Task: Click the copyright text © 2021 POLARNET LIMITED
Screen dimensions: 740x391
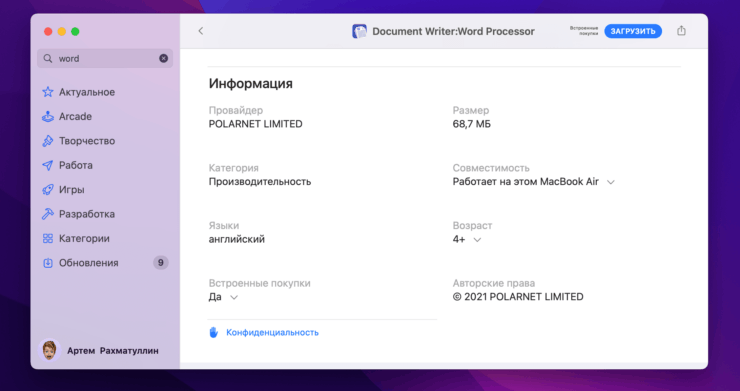Action: click(518, 297)
